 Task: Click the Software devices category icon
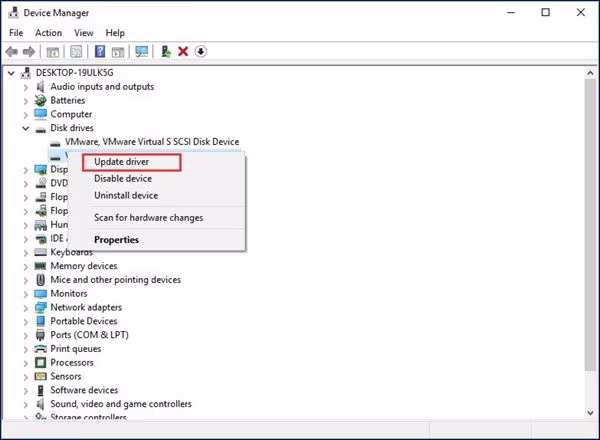(41, 390)
